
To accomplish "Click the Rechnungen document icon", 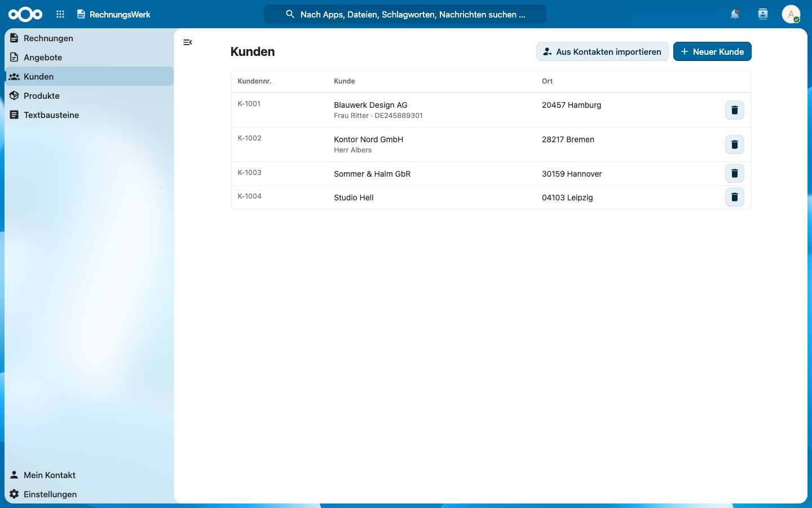I will point(14,38).
